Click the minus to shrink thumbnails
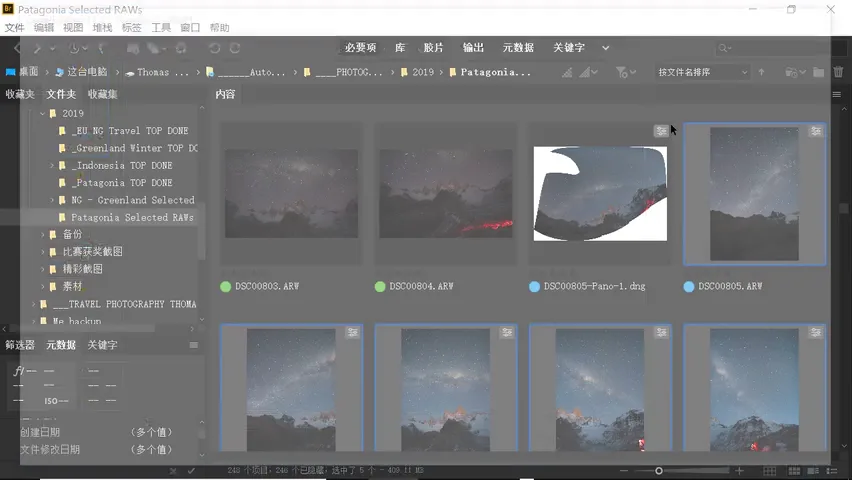Screen dimensions: 852x480 [624, 471]
